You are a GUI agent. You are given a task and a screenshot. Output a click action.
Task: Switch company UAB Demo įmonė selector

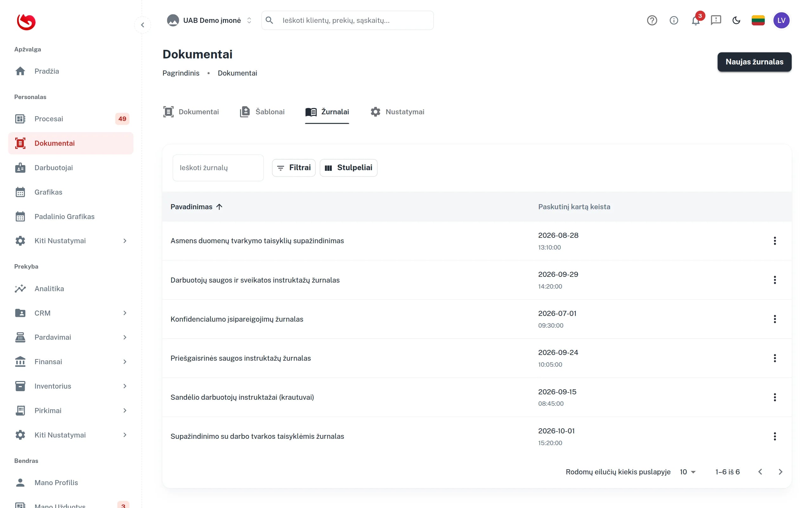pyautogui.click(x=209, y=21)
